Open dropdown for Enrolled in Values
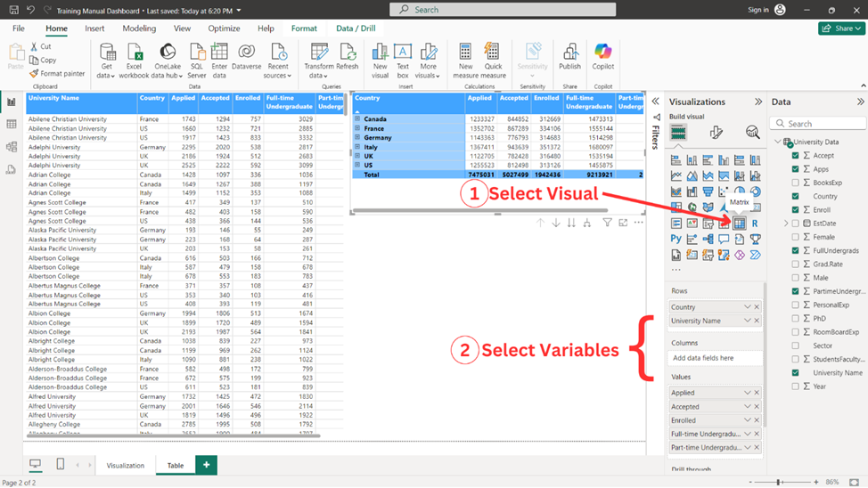 (x=748, y=420)
